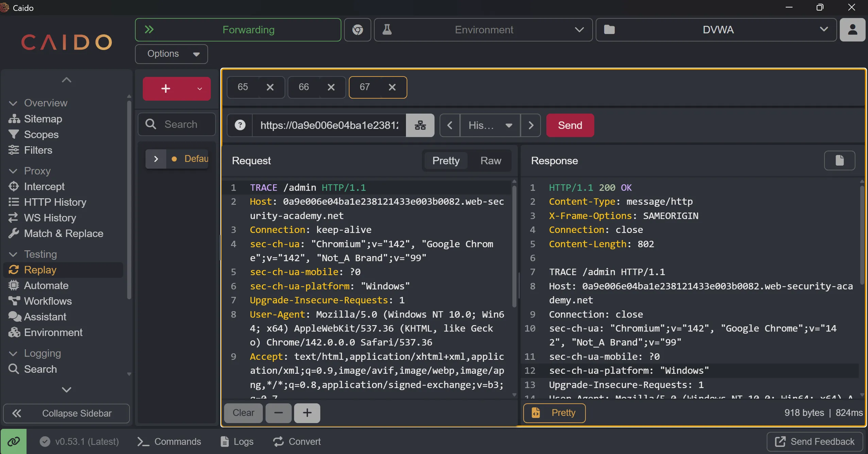868x454 pixels.
Task: Open the Automate page in sidebar
Action: click(x=46, y=285)
